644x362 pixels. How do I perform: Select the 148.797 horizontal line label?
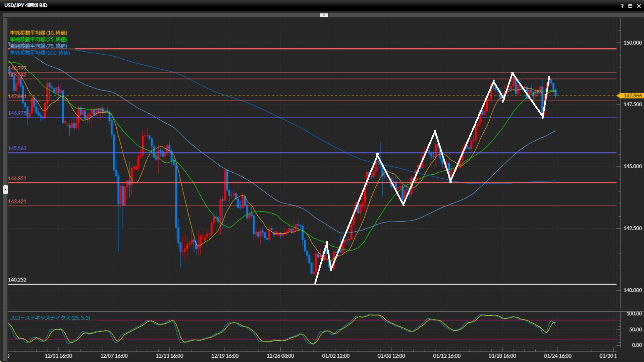click(x=17, y=68)
